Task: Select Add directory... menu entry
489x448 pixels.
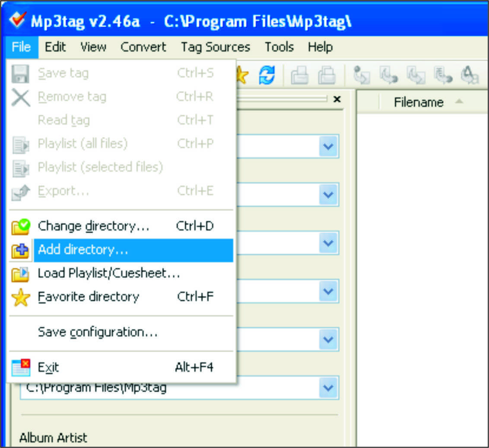Action: pos(121,250)
